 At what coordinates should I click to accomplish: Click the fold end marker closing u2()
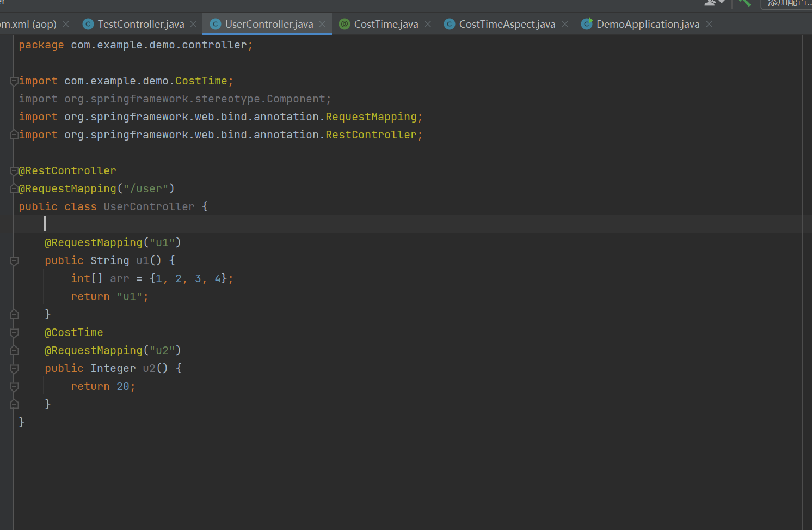click(14, 404)
